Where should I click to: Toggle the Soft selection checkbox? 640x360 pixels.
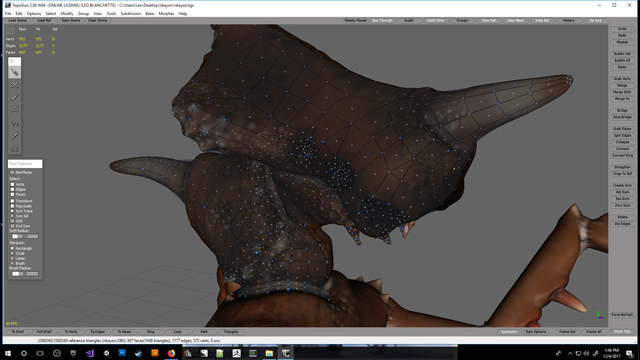(12, 221)
